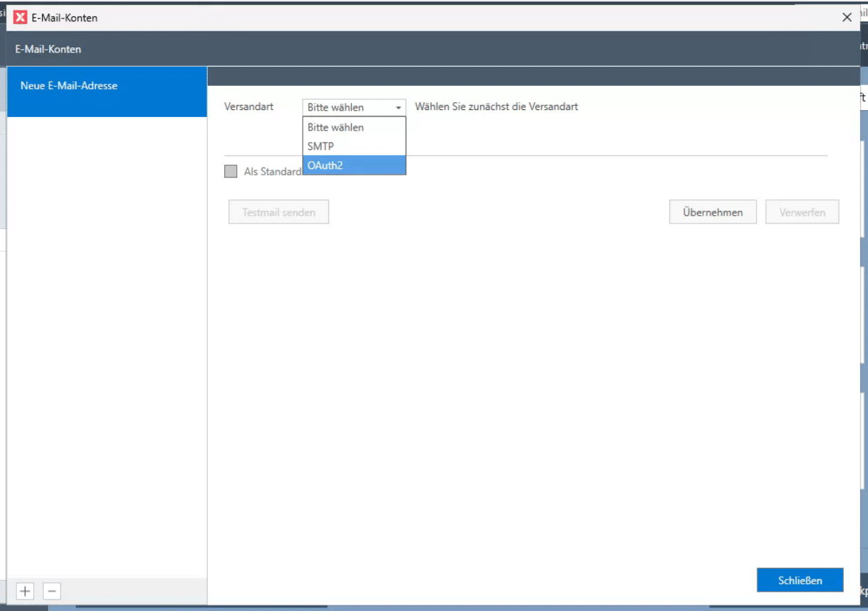
Task: Click the red X app icon in title bar
Action: click(x=21, y=18)
